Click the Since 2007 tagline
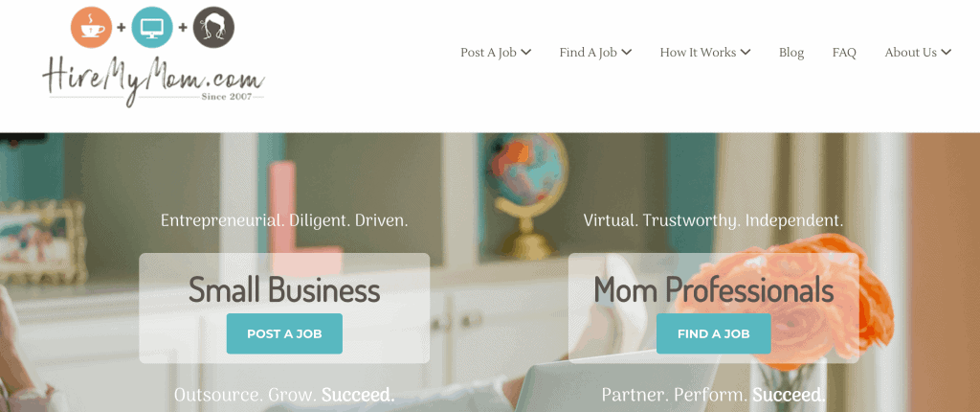 click(226, 97)
